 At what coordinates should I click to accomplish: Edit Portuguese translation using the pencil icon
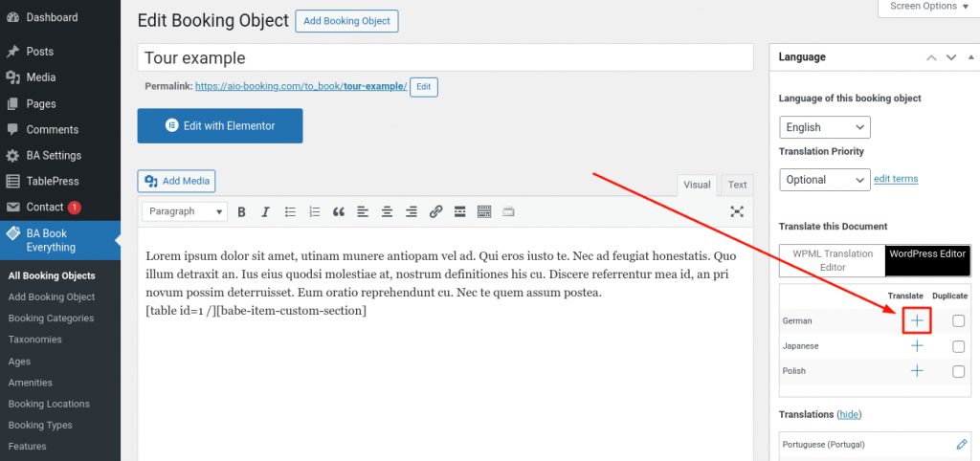click(x=962, y=445)
